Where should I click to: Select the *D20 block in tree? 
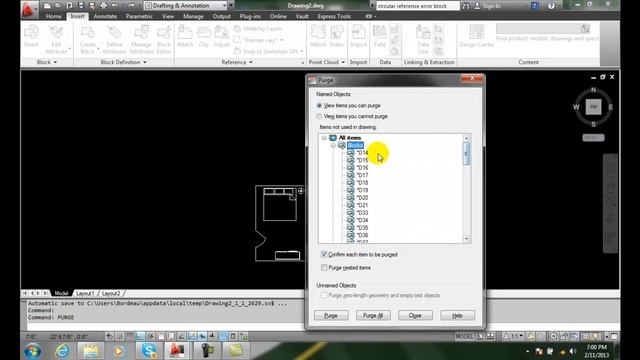tap(362, 198)
